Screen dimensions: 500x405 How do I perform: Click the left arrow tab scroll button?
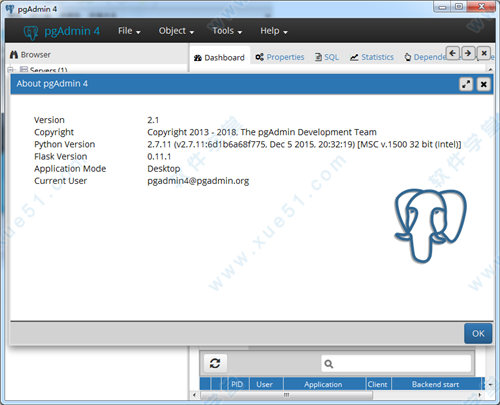(x=453, y=53)
